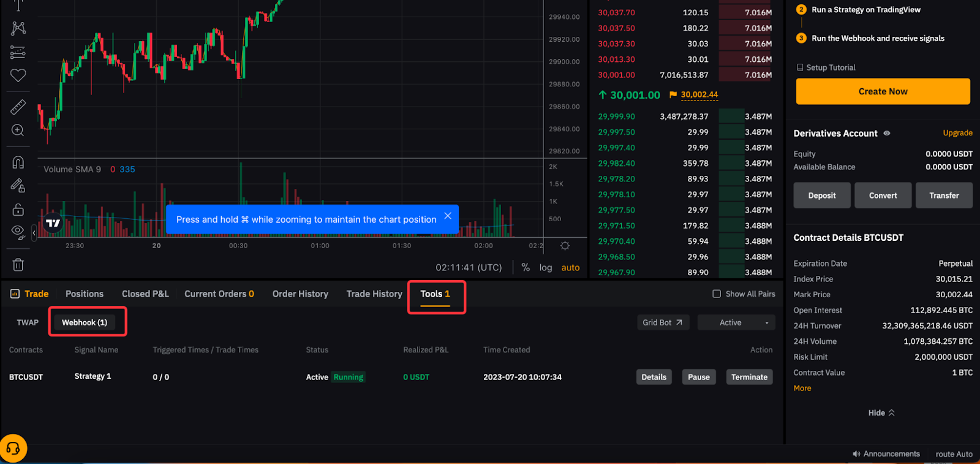Open customer support headset icon

13,449
